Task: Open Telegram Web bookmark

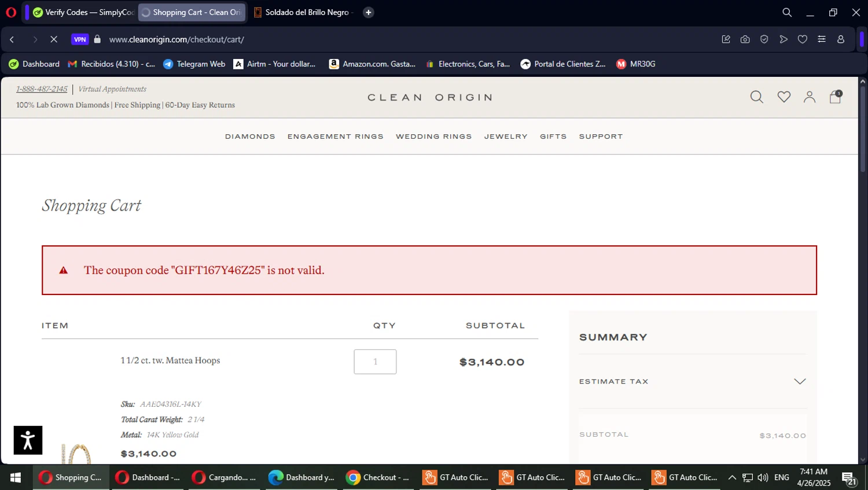Action: coord(194,64)
